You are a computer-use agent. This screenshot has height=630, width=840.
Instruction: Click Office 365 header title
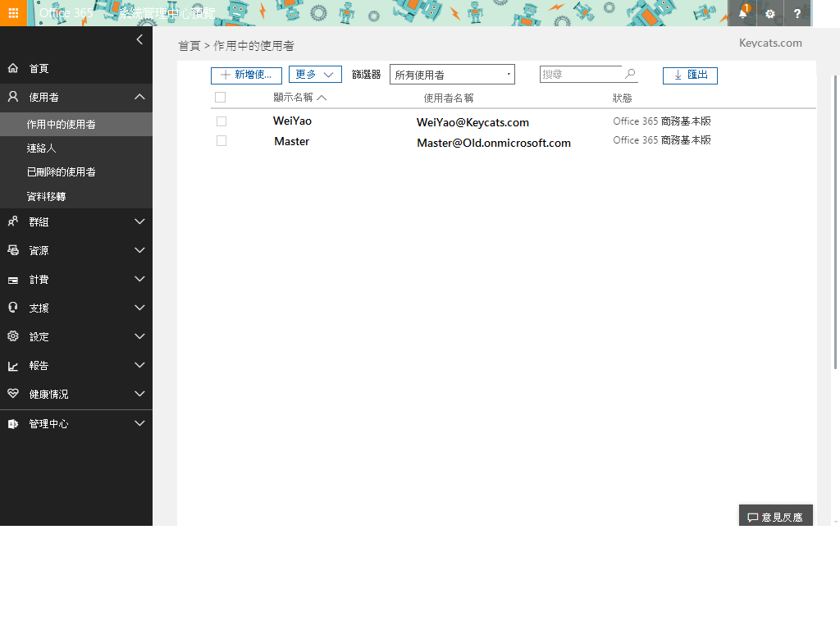[x=66, y=13]
